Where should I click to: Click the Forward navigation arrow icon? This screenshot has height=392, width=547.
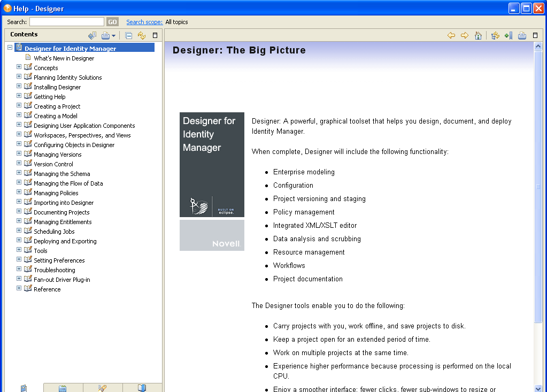point(463,35)
